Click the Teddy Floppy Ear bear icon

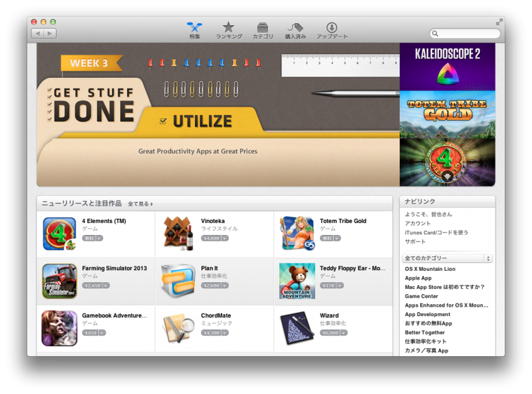point(297,282)
